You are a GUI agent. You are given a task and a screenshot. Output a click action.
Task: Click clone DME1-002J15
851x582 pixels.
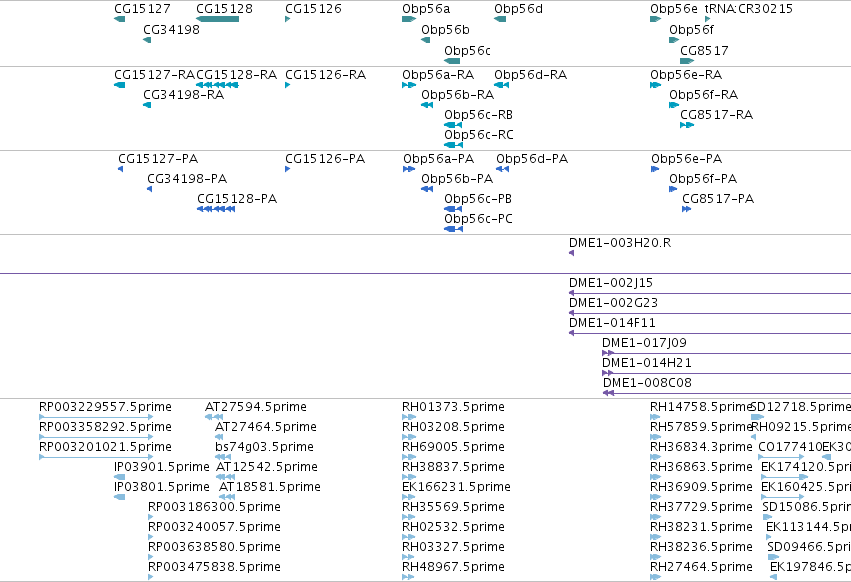tap(611, 283)
